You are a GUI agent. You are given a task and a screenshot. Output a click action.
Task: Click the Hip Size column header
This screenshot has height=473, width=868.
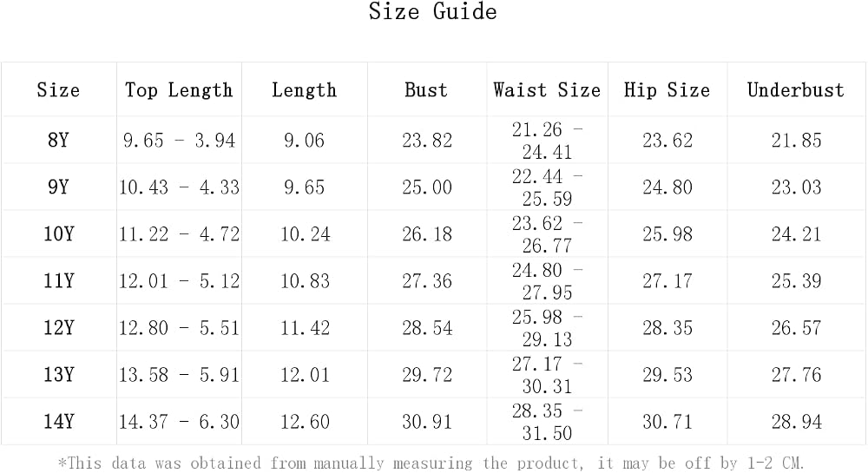click(667, 90)
